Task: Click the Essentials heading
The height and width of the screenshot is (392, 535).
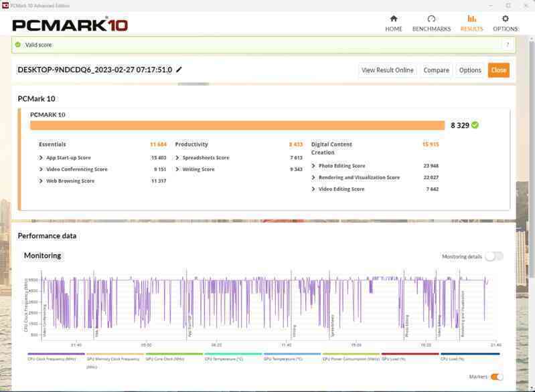Action: pyautogui.click(x=52, y=144)
